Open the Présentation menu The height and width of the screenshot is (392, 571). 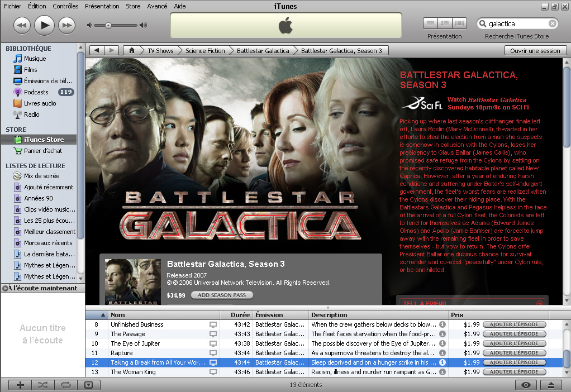[102, 6]
